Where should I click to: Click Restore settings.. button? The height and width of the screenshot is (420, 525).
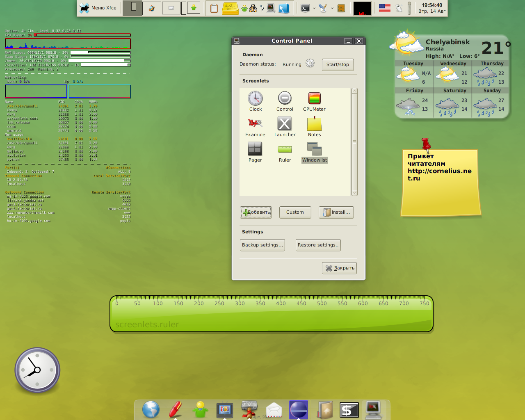pyautogui.click(x=318, y=245)
